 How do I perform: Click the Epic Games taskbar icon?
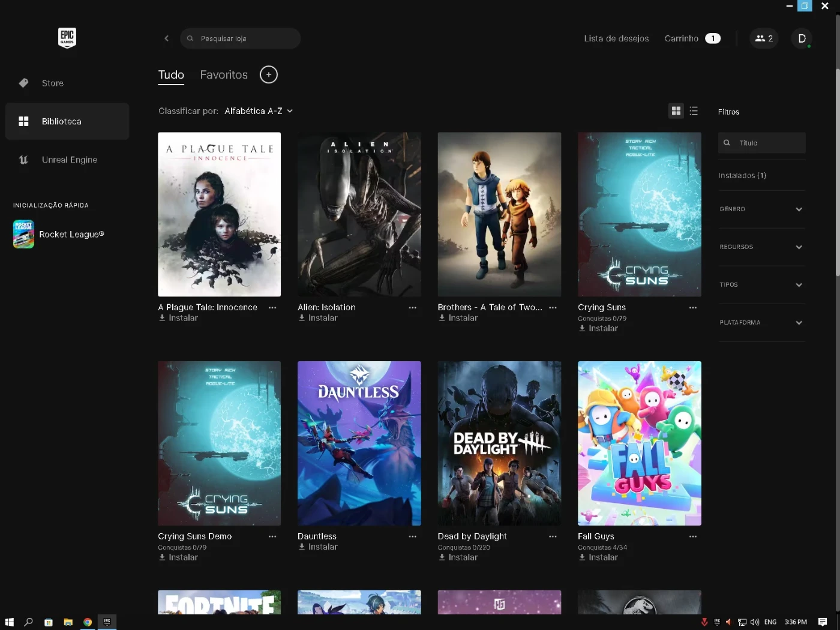(107, 622)
